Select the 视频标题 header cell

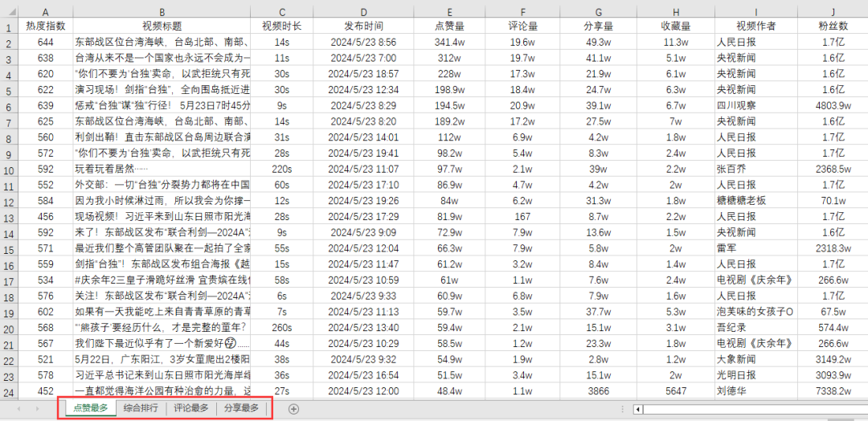(162, 27)
